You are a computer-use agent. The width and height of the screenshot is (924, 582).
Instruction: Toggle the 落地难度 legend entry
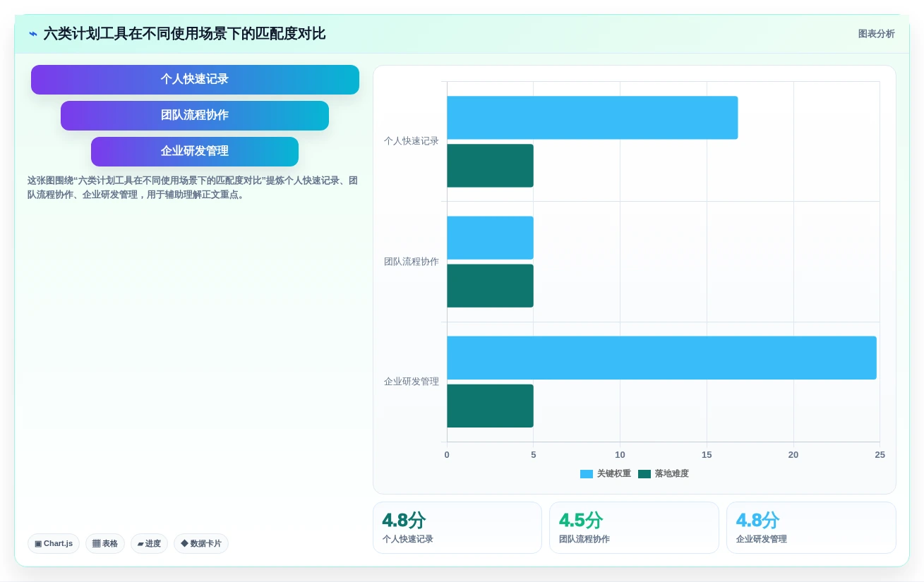664,474
